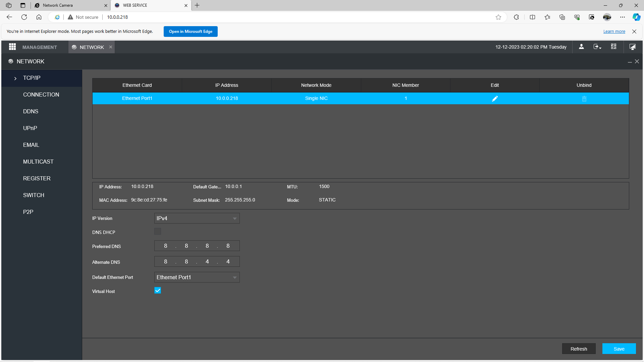Minimize the NETWORK panel
Screen dimensions: 644x362
tap(630, 62)
